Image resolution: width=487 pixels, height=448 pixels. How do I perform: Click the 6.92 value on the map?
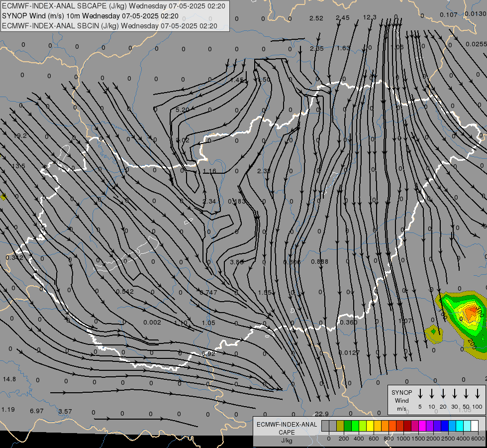point(208,353)
